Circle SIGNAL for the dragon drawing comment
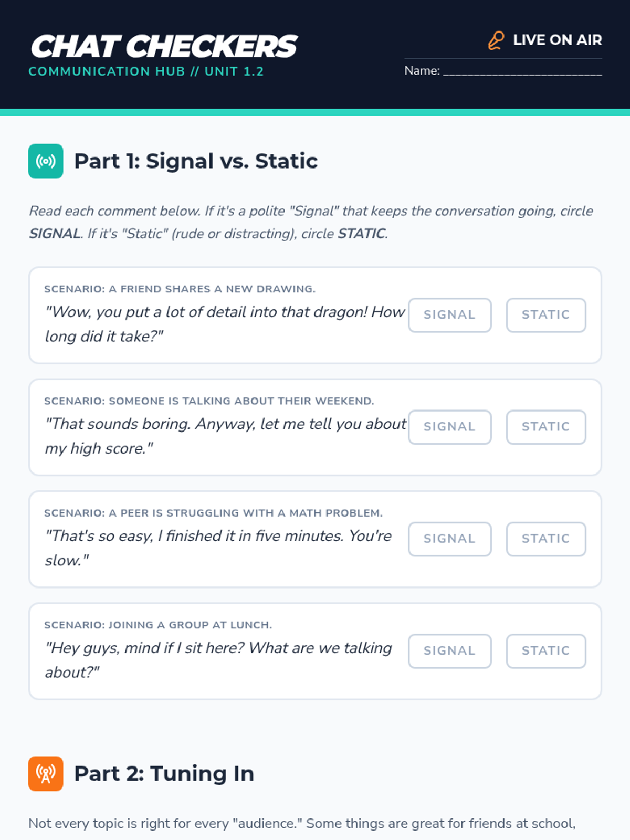The width and height of the screenshot is (630, 840). tap(449, 315)
